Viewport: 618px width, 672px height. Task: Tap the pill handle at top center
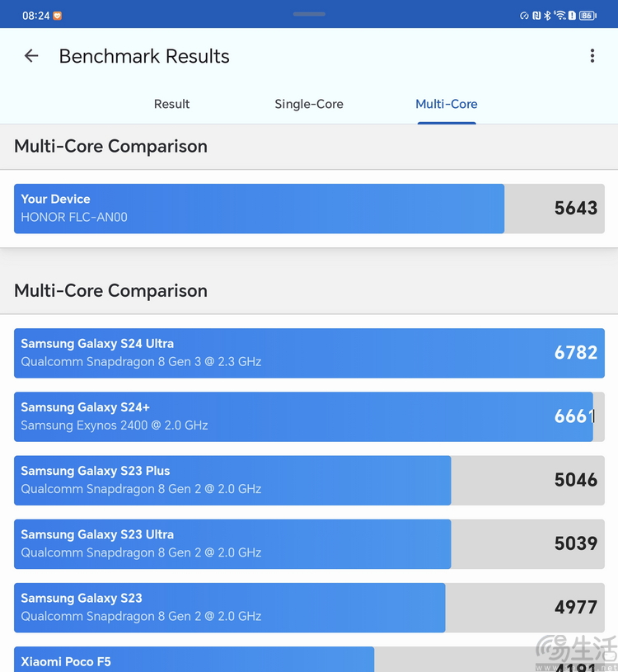point(309,14)
